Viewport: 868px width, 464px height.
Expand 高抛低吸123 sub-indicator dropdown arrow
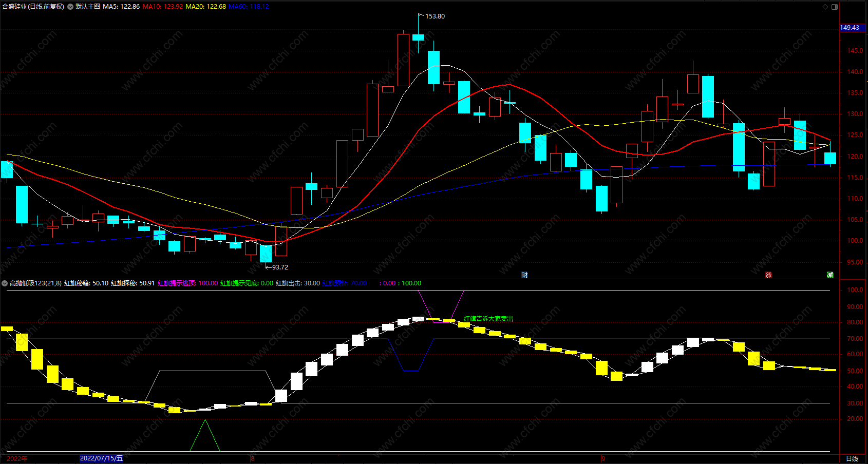pyautogui.click(x=5, y=283)
